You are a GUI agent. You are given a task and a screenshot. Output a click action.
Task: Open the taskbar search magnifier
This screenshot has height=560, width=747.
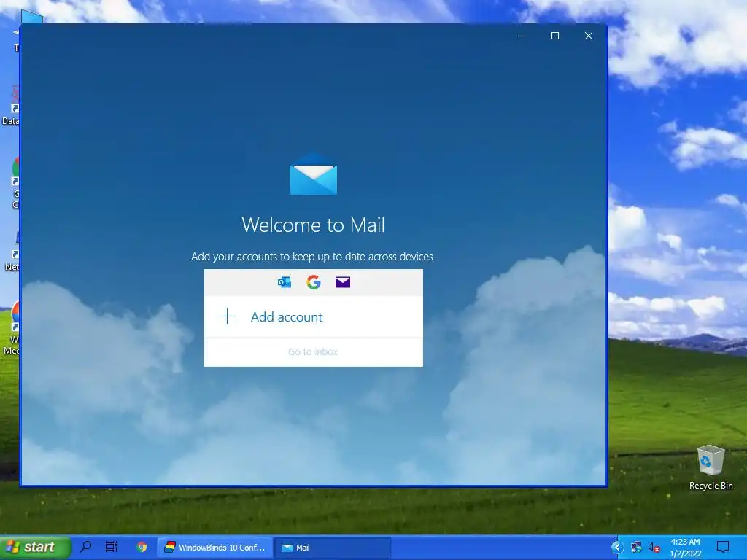pyautogui.click(x=86, y=547)
